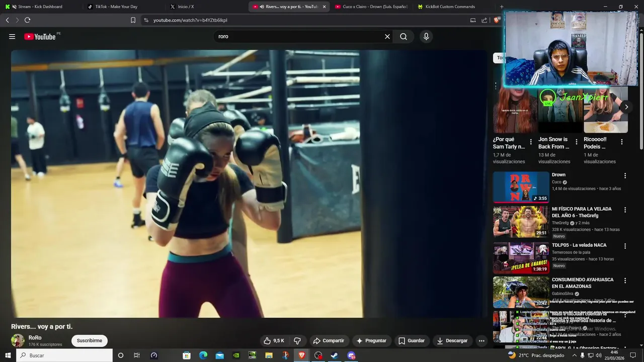Open the YouTube hamburger guide menu
Viewport: 644px width, 362px height.
coord(12,37)
